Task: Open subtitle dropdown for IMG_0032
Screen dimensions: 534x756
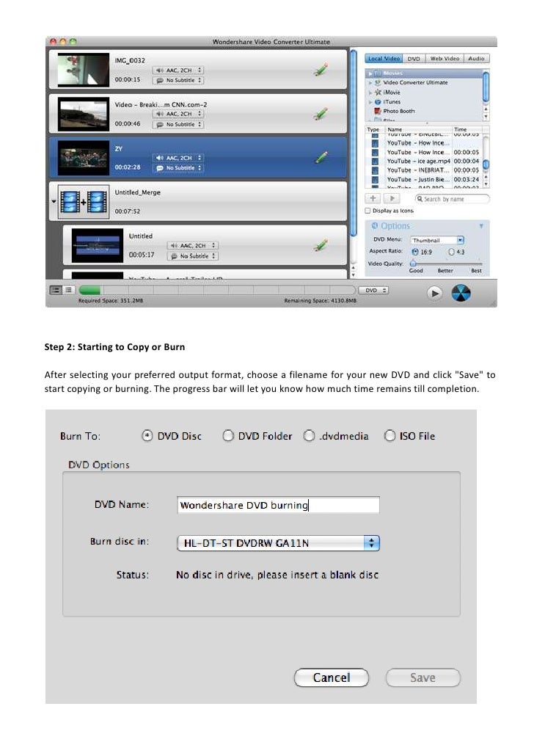Action: click(178, 80)
